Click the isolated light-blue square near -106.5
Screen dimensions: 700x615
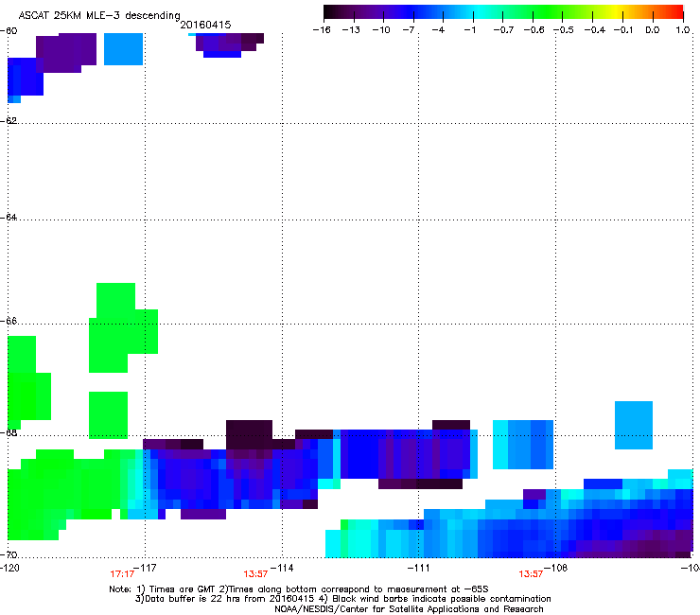634,425
